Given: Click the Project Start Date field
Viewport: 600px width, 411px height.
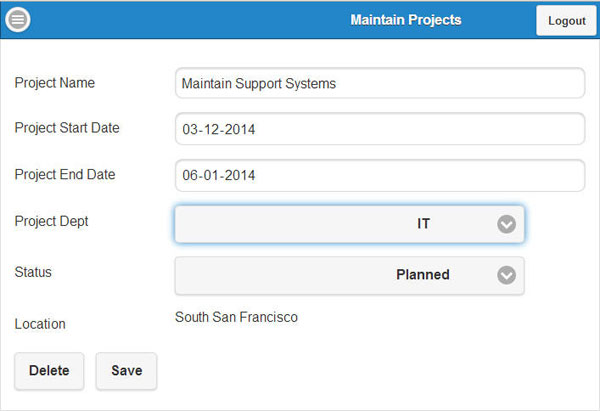Looking at the screenshot, I should pyautogui.click(x=379, y=129).
